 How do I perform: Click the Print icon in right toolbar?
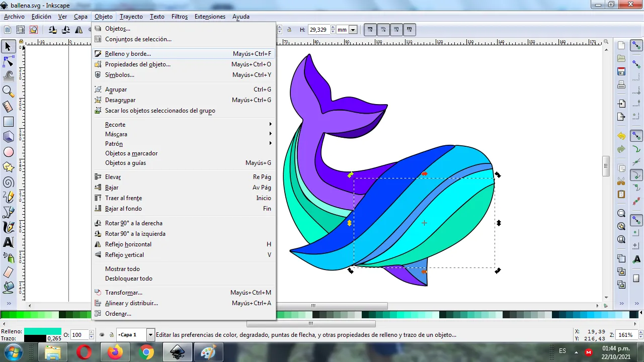621,84
